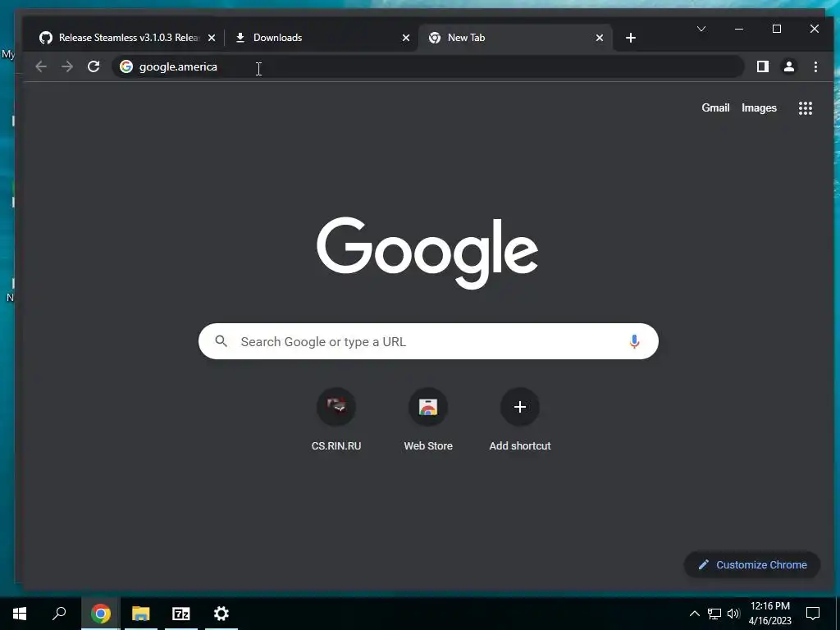The width and height of the screenshot is (840, 630).
Task: Click the Search Google or type a URL box
Action: point(428,341)
